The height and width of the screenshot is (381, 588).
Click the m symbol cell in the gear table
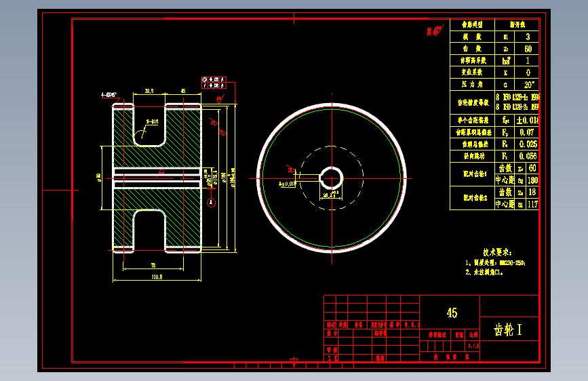pos(505,37)
